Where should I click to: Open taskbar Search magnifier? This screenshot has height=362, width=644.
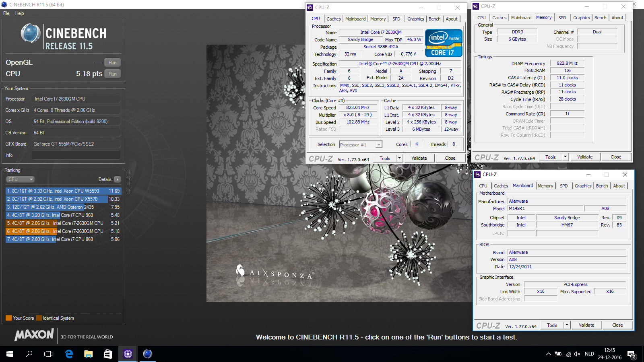click(29, 354)
